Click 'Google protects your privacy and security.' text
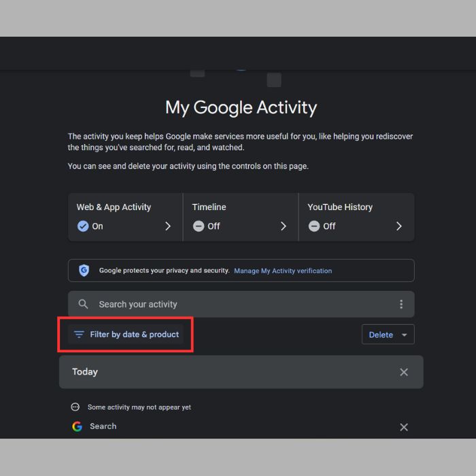 tap(165, 271)
